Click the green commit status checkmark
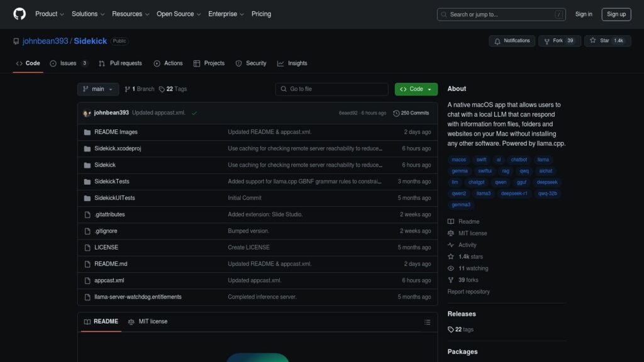Image resolution: width=644 pixels, height=362 pixels. [194, 113]
